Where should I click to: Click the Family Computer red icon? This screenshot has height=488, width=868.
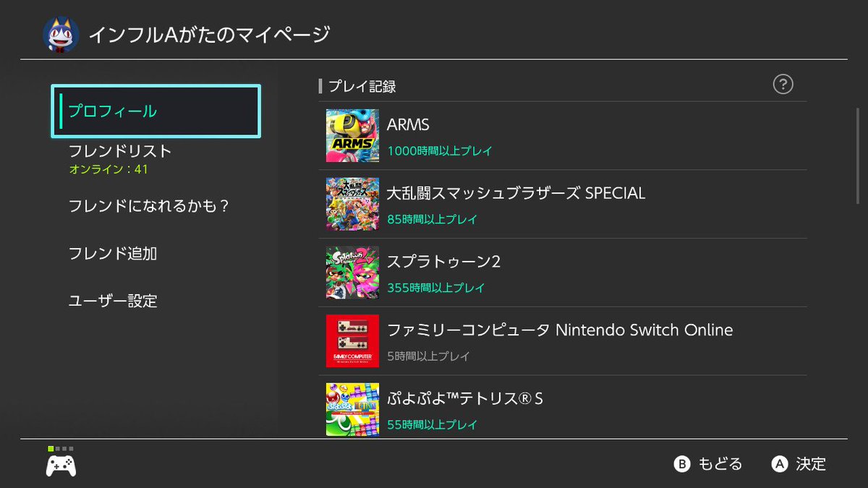pyautogui.click(x=352, y=341)
